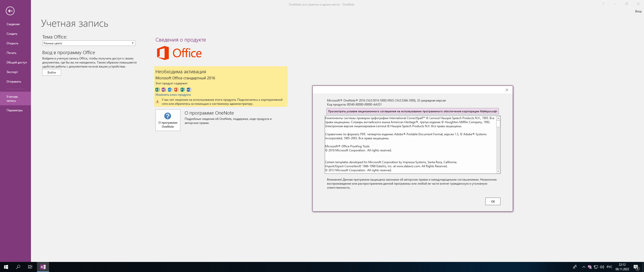
Task: Open the Сведения menu item
Action: click(15, 24)
